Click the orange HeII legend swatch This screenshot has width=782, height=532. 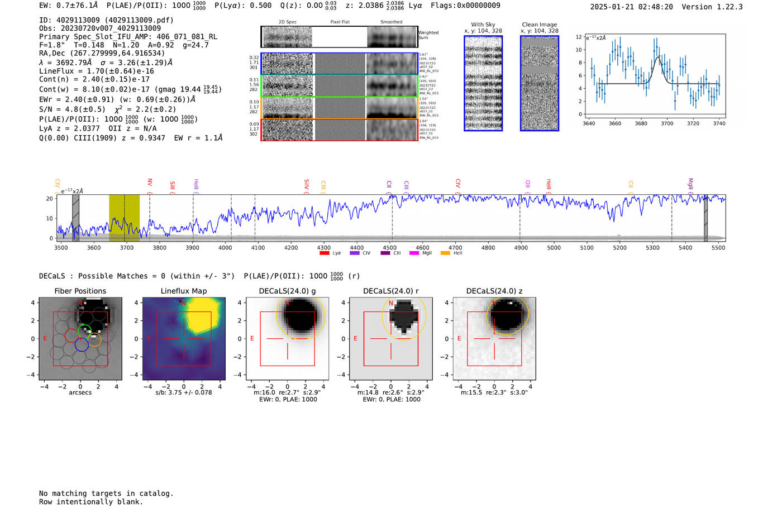click(x=445, y=253)
